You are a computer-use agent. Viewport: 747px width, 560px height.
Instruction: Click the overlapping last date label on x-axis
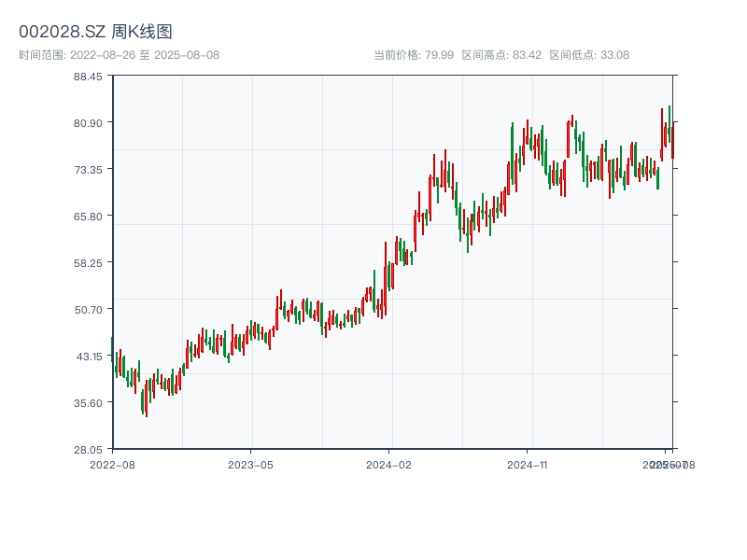click(667, 464)
